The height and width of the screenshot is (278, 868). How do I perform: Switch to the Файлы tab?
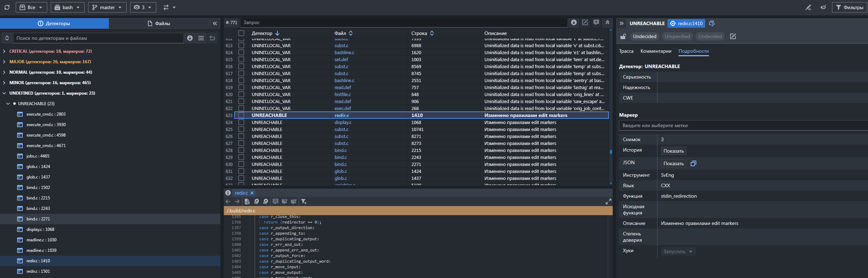[159, 23]
